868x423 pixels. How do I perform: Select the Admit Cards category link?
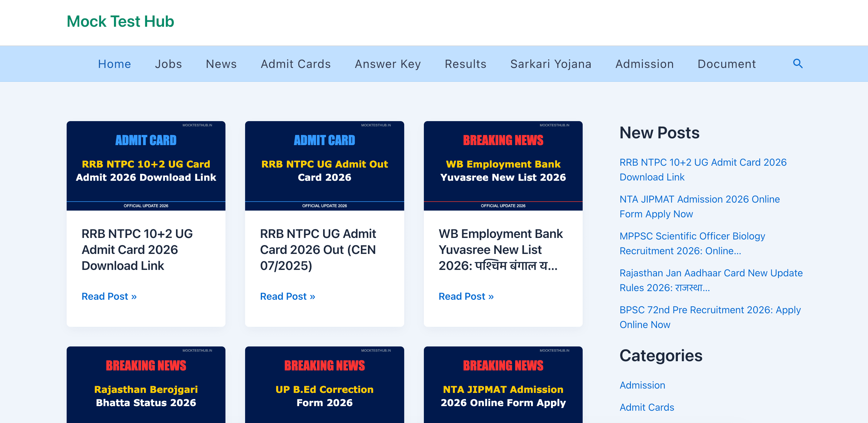(647, 407)
